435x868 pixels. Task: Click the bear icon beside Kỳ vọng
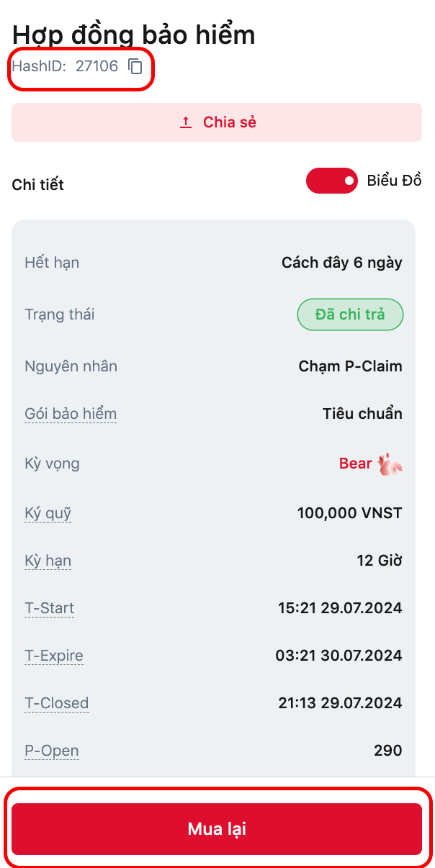(x=390, y=464)
